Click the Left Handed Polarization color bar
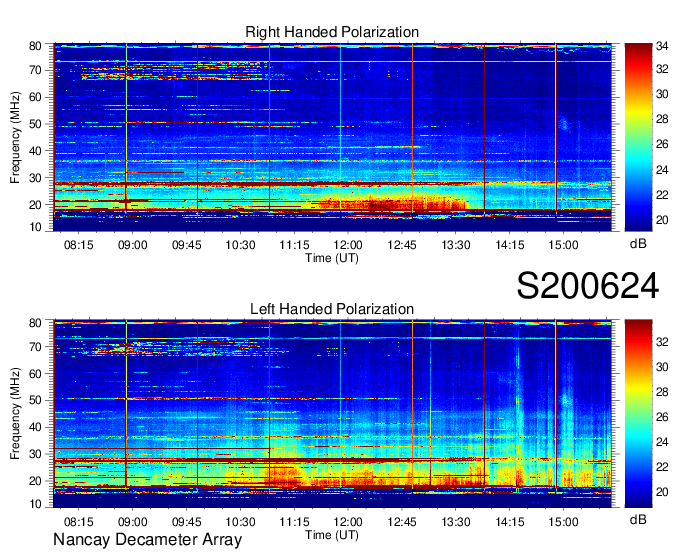 (638, 414)
